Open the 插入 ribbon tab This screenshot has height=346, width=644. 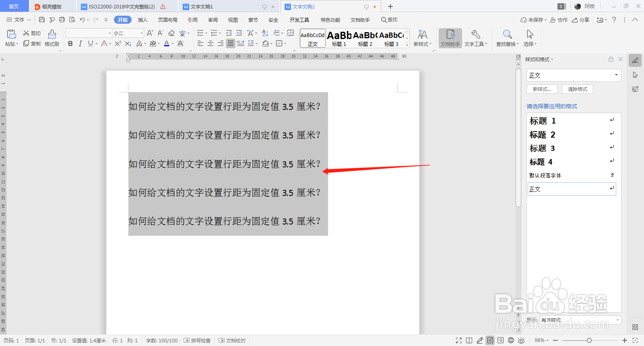[143, 20]
